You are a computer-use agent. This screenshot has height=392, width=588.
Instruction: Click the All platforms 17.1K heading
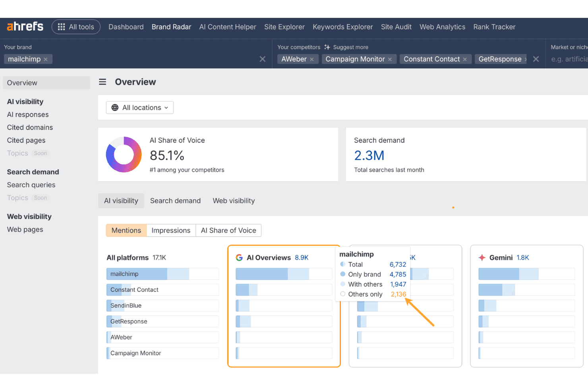tap(136, 258)
